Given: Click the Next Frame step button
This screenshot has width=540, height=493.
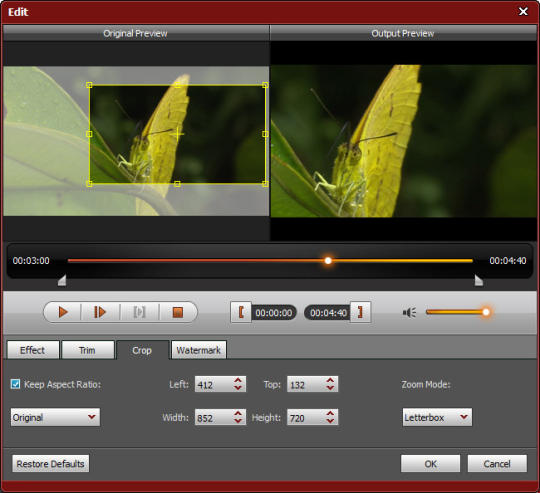Looking at the screenshot, I should pyautogui.click(x=100, y=312).
